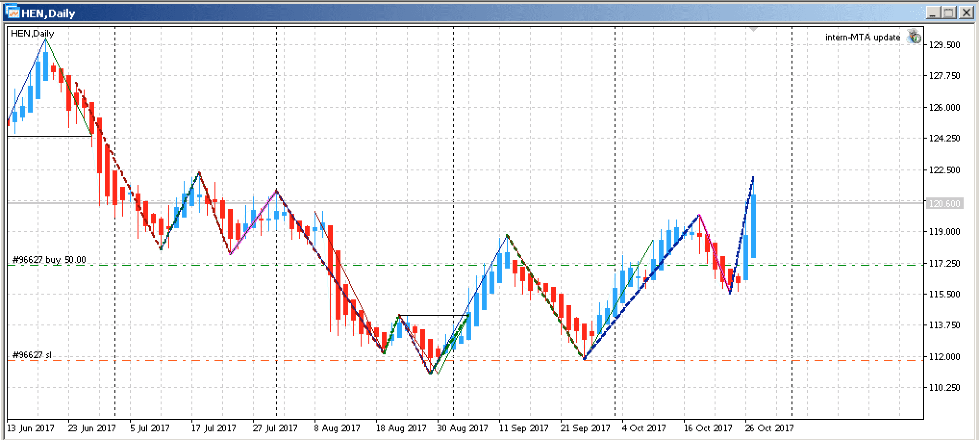Screen dimensions: 980x440
Task: Minimize the HEN,Daily chart window
Action: coord(933,13)
